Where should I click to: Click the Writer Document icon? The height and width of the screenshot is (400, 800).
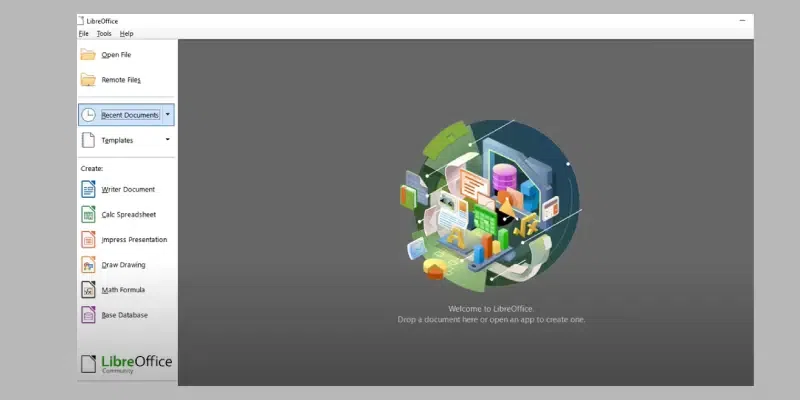(88, 189)
